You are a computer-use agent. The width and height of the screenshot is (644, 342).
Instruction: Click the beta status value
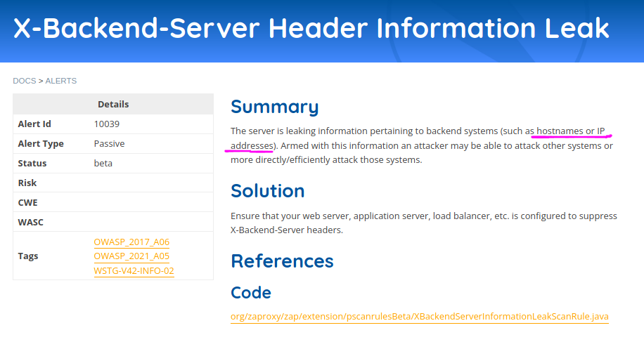[x=103, y=163]
